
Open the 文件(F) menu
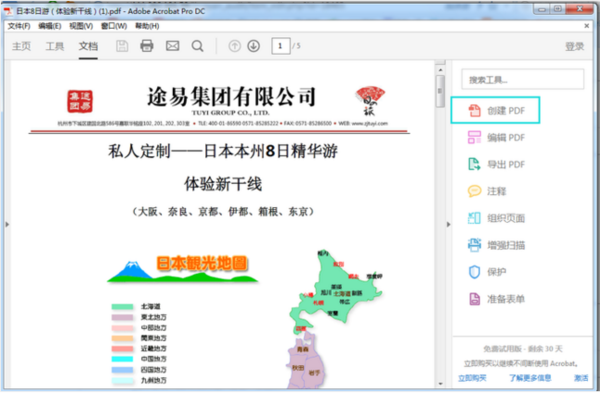pos(19,26)
